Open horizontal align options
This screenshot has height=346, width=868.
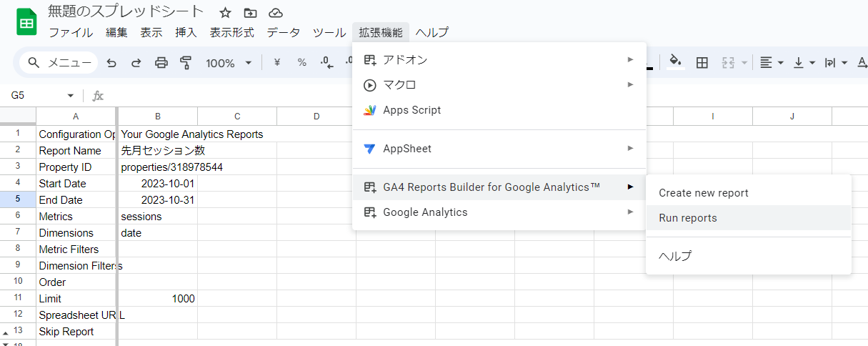point(772,63)
